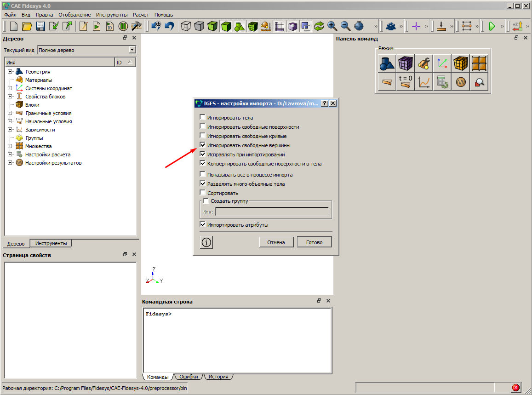Click into the Fidesys command line input
The width and height of the screenshot is (532, 395).
[x=237, y=340]
